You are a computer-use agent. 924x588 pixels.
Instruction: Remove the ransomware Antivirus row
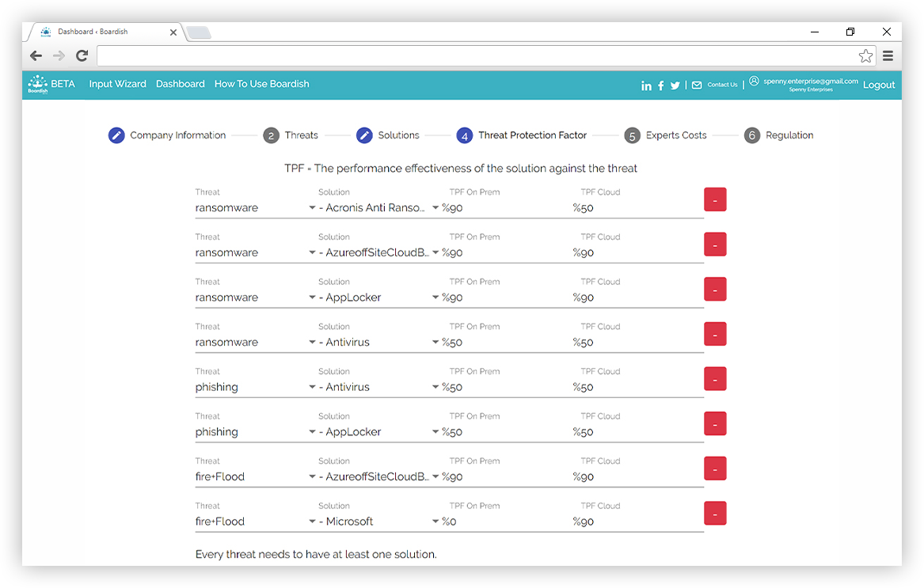coord(715,334)
